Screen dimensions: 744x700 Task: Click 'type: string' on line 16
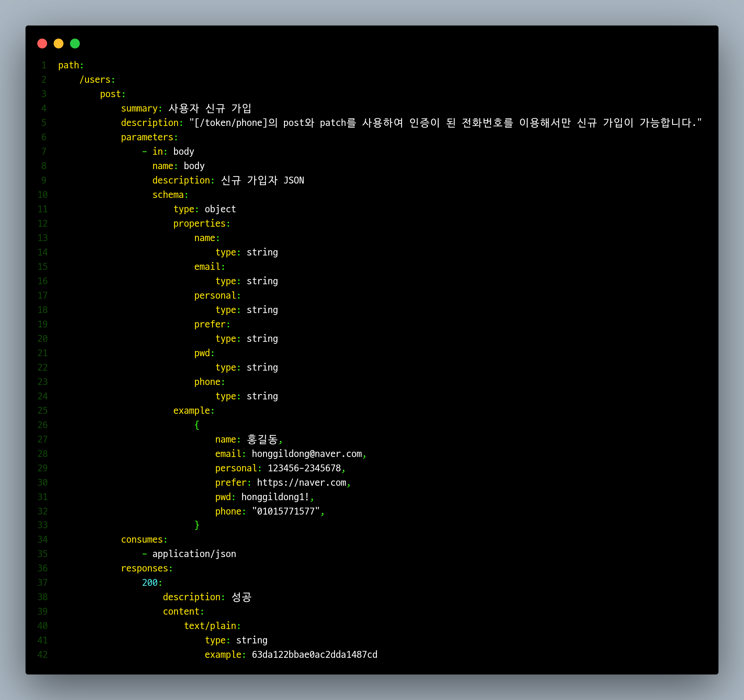[247, 281]
